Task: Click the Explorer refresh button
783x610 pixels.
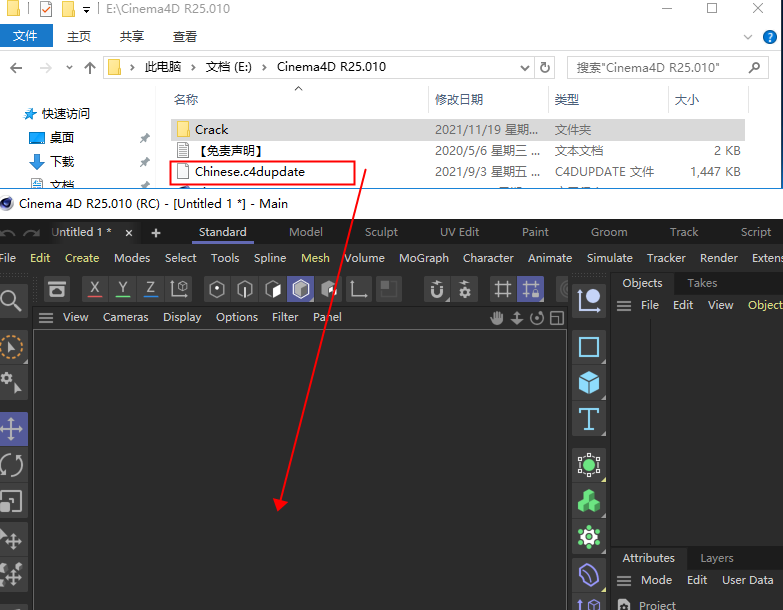Action: [x=545, y=67]
